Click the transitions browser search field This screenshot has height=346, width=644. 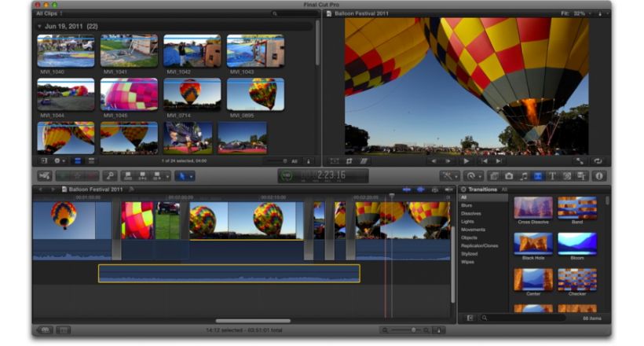tap(522, 318)
